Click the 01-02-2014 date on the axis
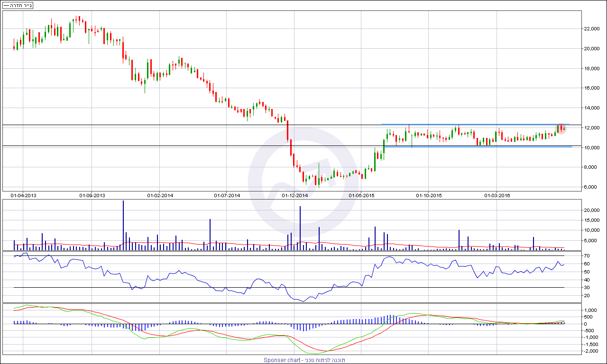 point(160,195)
